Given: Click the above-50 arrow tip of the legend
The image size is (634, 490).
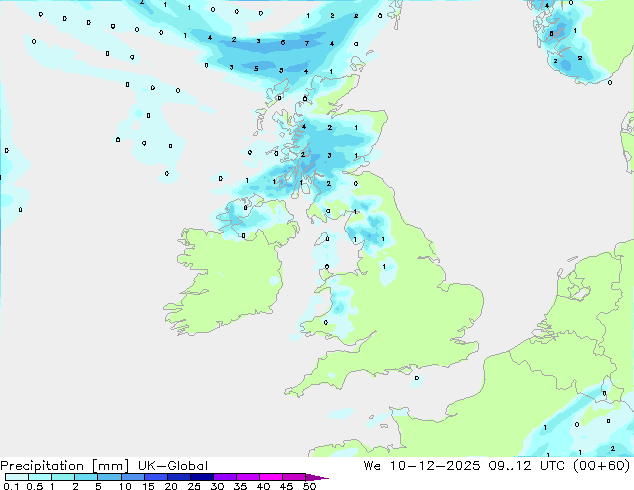Looking at the screenshot, I should pyautogui.click(x=317, y=477).
